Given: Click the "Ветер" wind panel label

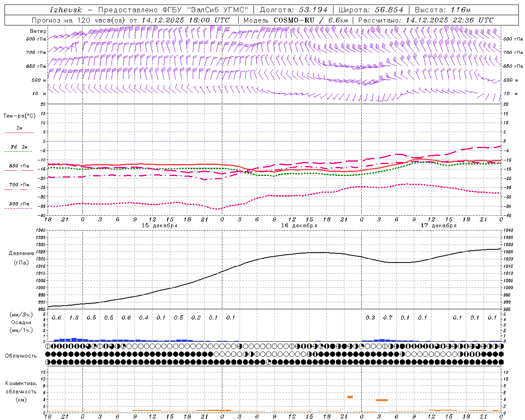Looking at the screenshot, I should (38, 31).
